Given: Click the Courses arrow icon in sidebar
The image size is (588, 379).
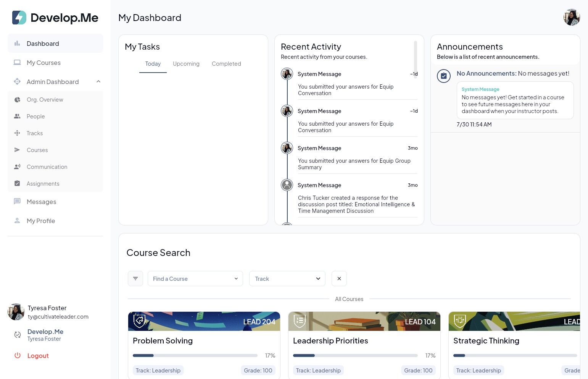Looking at the screenshot, I should [x=17, y=150].
